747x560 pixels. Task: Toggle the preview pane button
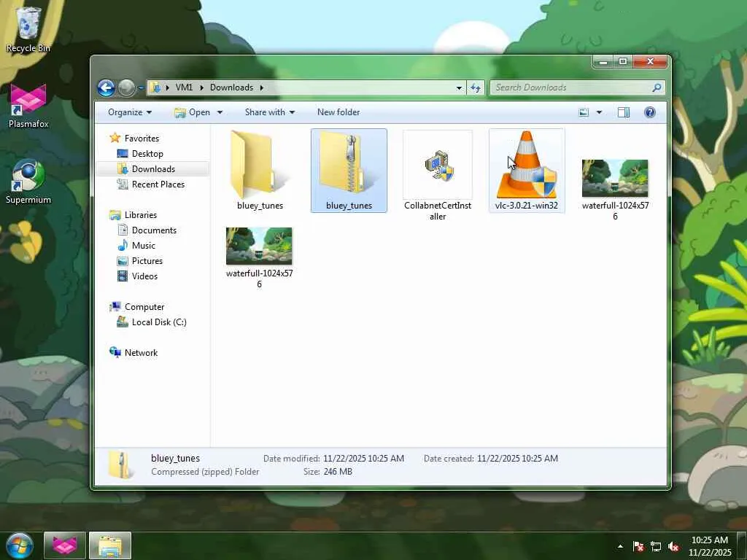[624, 112]
